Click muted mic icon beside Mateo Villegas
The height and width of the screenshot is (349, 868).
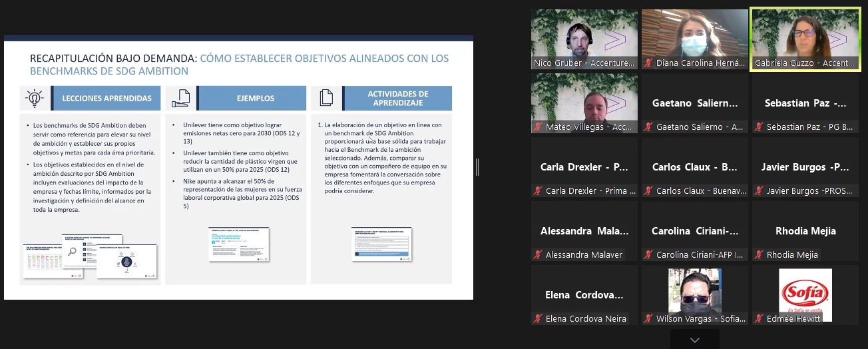point(538,127)
